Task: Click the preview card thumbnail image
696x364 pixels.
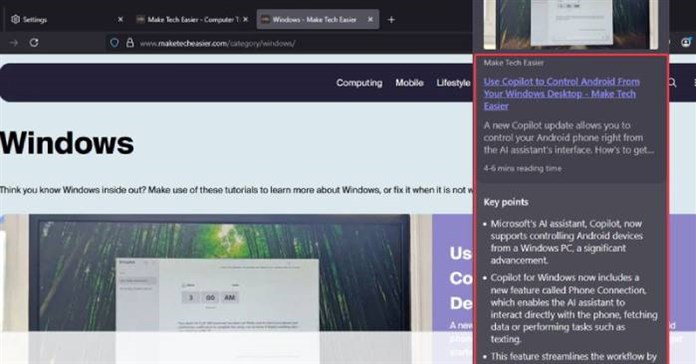Action: pos(570,24)
